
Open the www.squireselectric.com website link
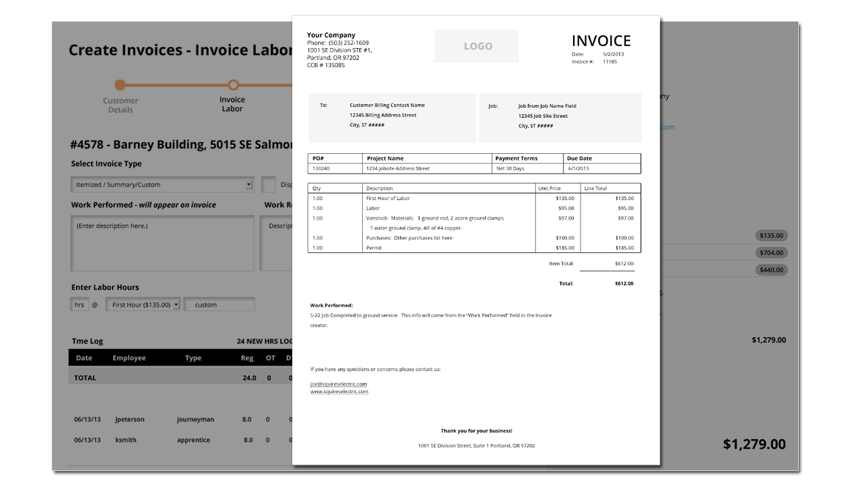339,392
